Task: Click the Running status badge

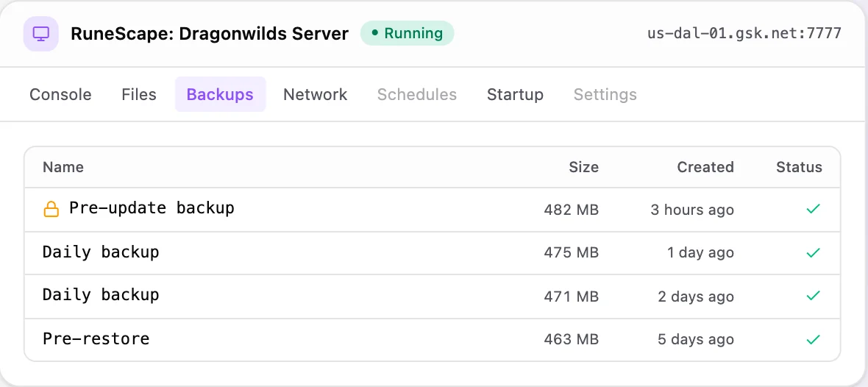Action: point(407,33)
